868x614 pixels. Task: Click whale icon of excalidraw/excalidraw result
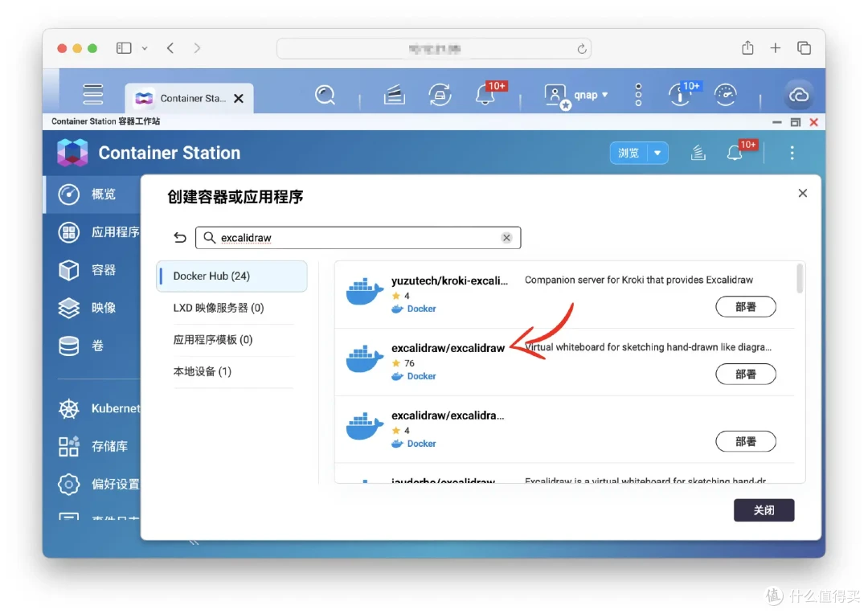click(x=364, y=358)
